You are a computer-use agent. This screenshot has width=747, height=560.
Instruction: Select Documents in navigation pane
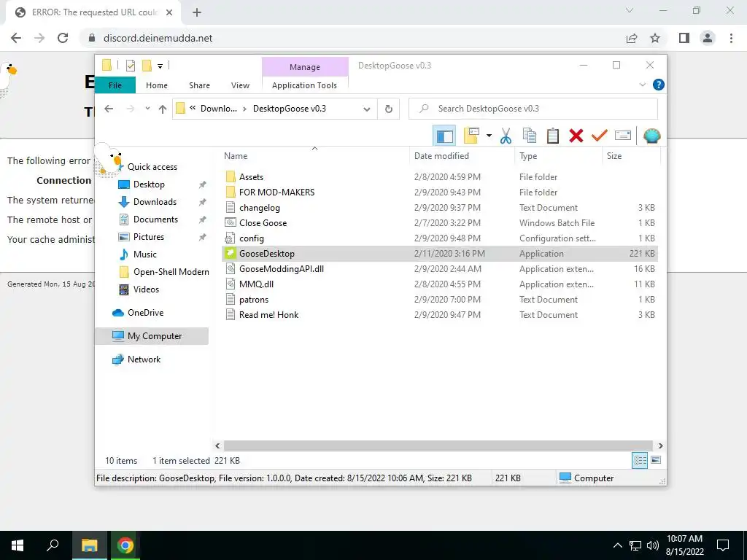click(x=155, y=219)
